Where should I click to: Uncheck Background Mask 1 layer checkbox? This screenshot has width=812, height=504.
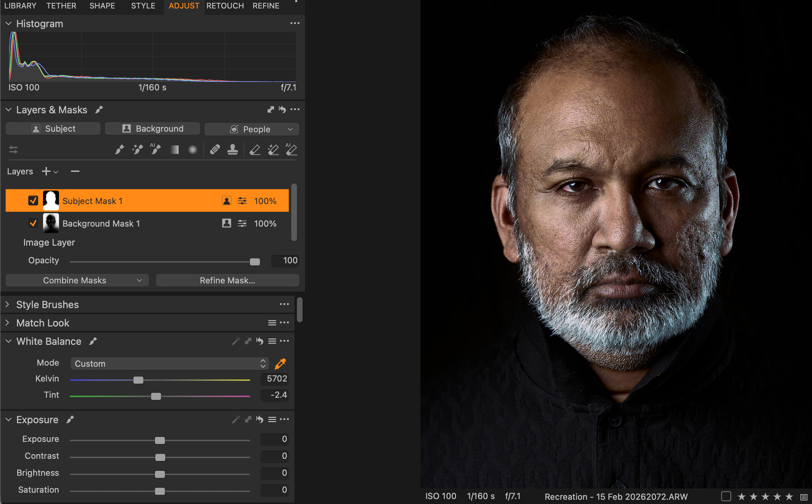(x=33, y=223)
